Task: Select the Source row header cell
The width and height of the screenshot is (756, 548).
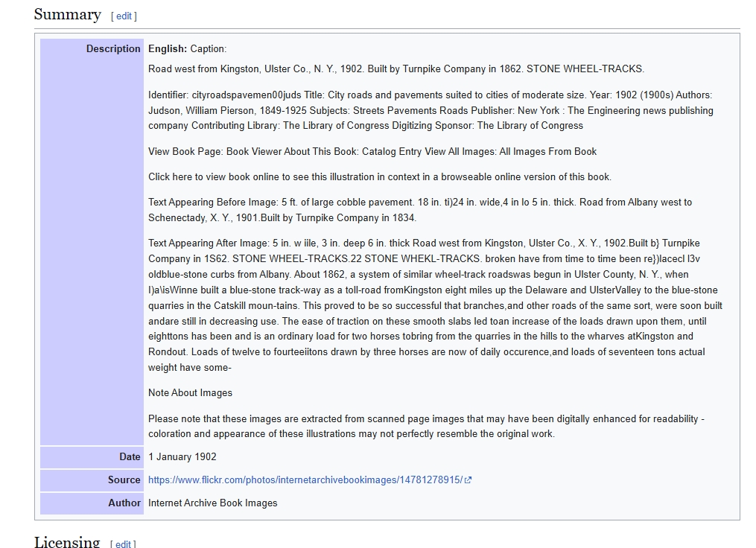Action: pyautogui.click(x=92, y=480)
